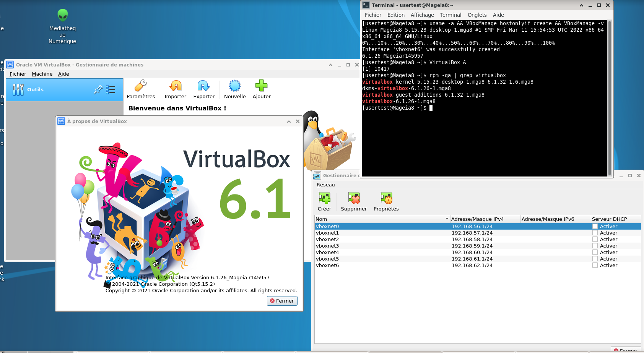Select the vboxnet3 network row
This screenshot has width=644, height=353.
(478, 246)
